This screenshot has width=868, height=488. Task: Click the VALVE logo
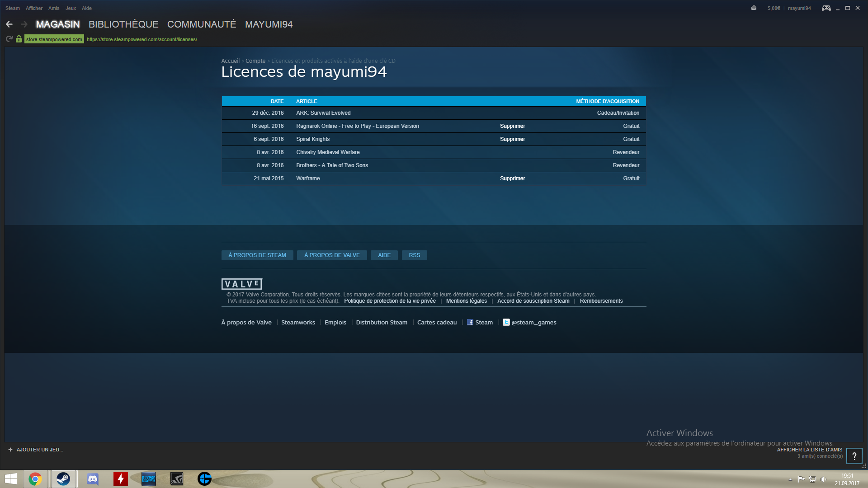(x=241, y=284)
